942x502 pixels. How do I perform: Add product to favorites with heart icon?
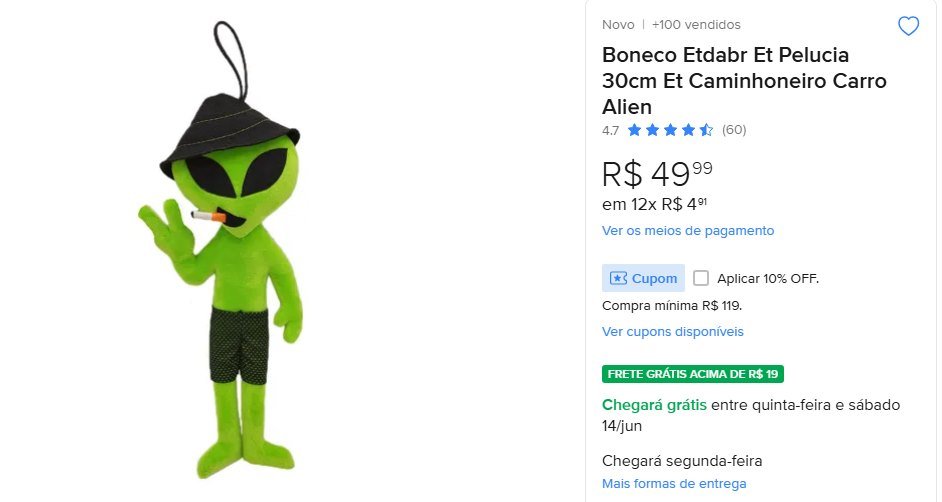[908, 26]
